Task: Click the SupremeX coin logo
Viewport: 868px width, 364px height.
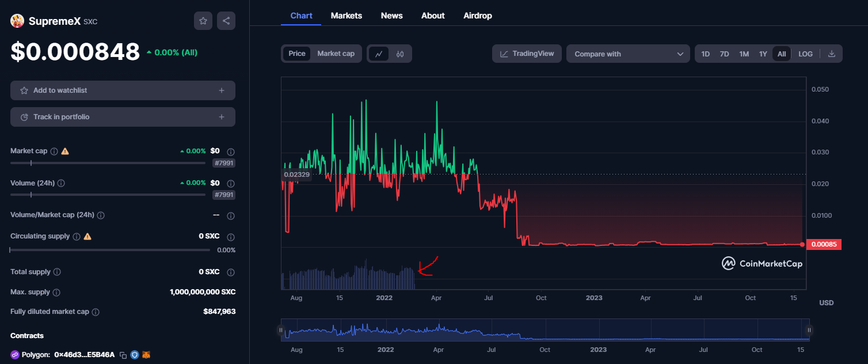Action: coord(17,21)
